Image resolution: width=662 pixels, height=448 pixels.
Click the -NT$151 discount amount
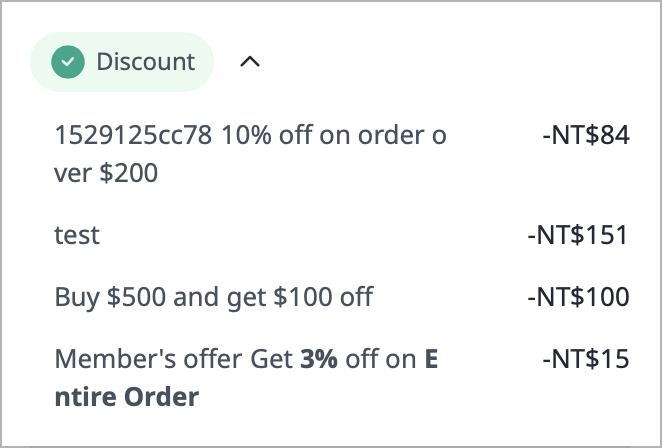(x=578, y=235)
